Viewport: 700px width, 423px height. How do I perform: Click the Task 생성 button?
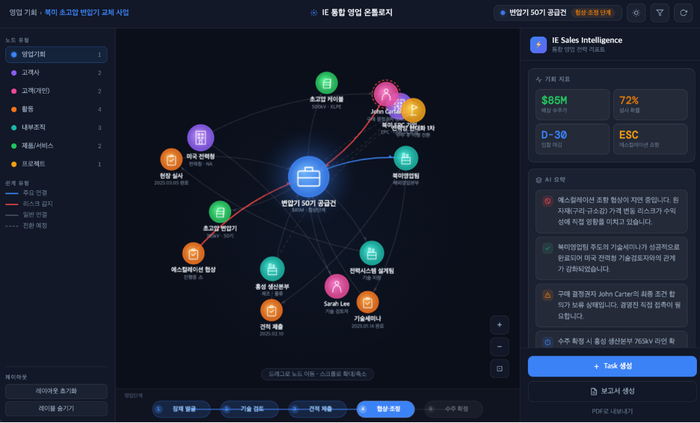[x=610, y=366]
